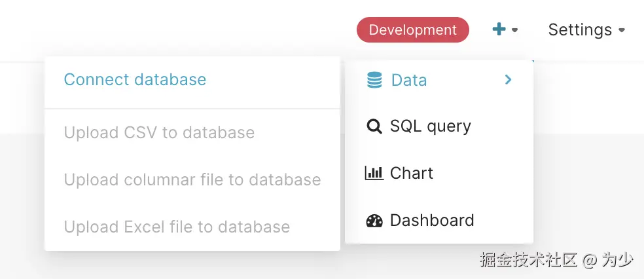
Task: Pick the Chart label in the menu
Action: (x=412, y=173)
